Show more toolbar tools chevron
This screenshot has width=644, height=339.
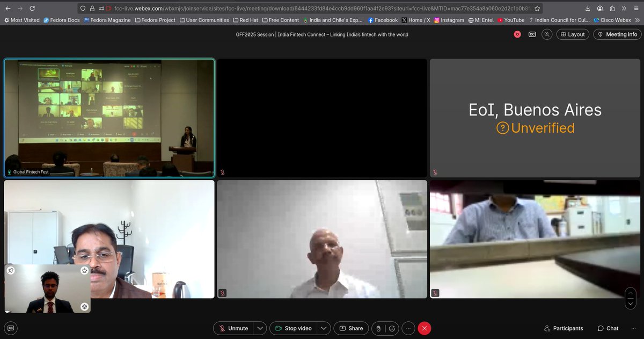pos(624,8)
